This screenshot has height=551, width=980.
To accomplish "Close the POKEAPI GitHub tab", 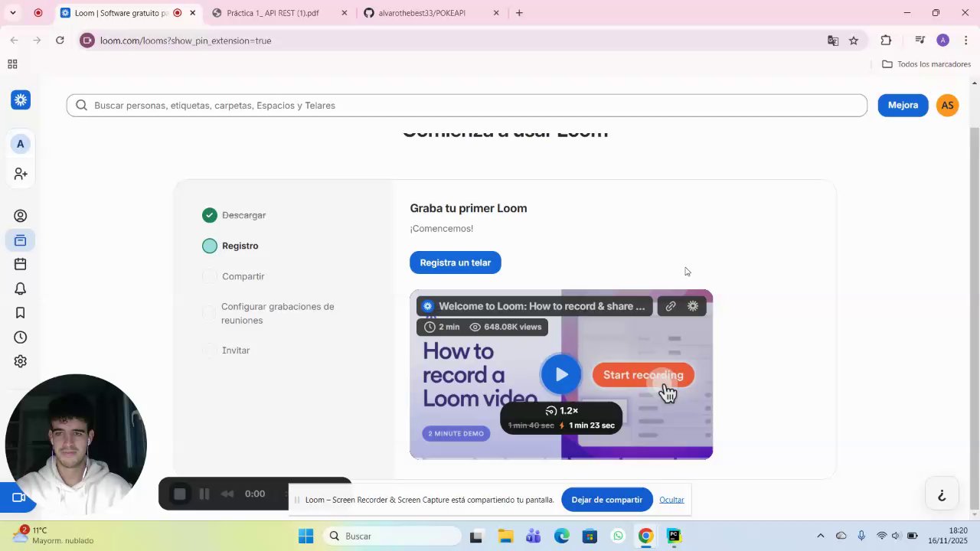I will (496, 13).
